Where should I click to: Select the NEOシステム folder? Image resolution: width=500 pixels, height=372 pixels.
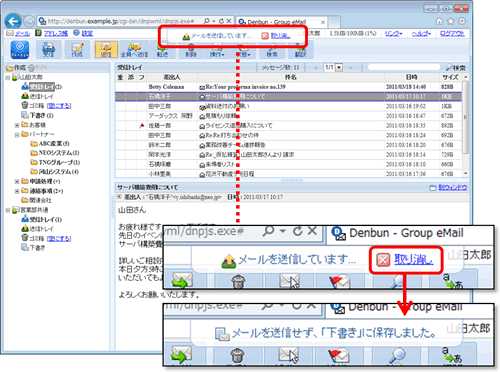55,153
